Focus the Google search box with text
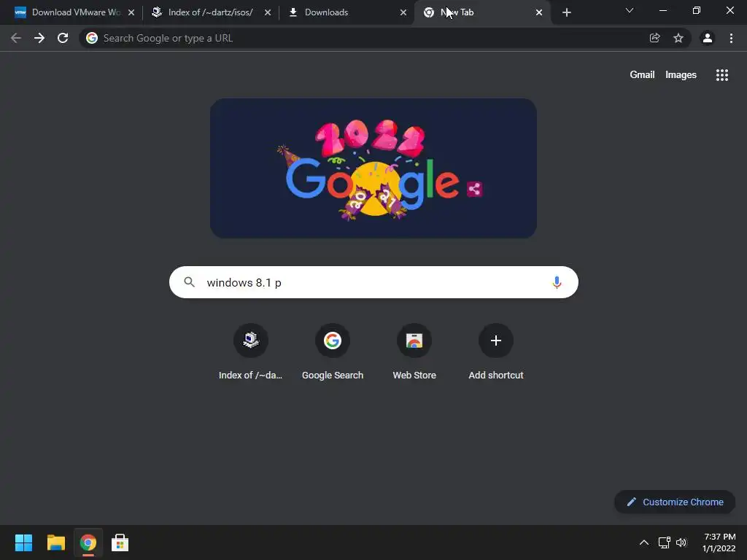The width and height of the screenshot is (747, 560). tap(373, 282)
